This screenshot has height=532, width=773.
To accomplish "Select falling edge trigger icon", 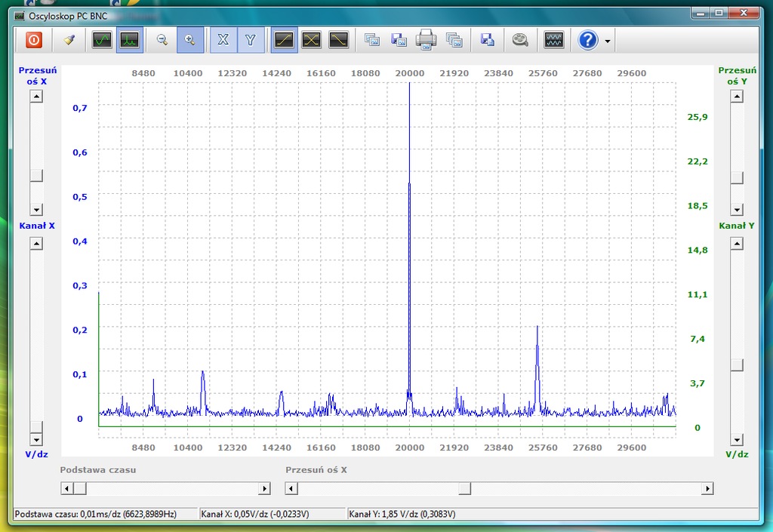I will click(339, 40).
